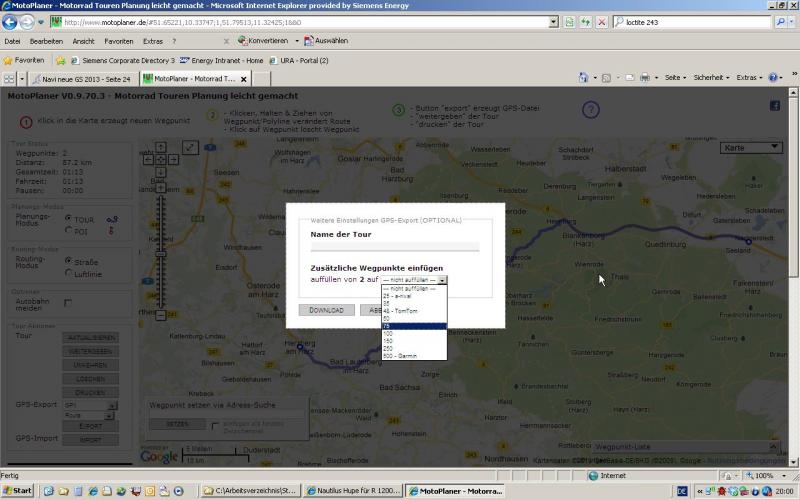Image resolution: width=800 pixels, height=500 pixels.
Task: Click the add-to-favorites-bar star icon
Action: [61, 61]
